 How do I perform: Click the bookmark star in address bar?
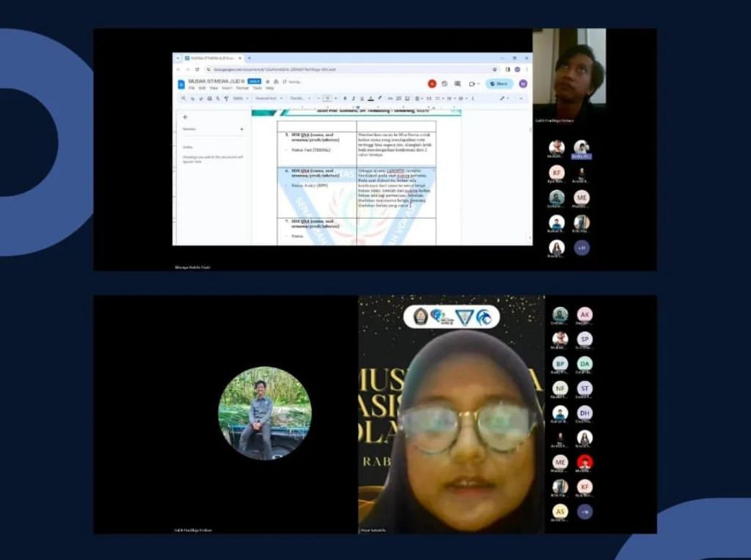coord(495,69)
